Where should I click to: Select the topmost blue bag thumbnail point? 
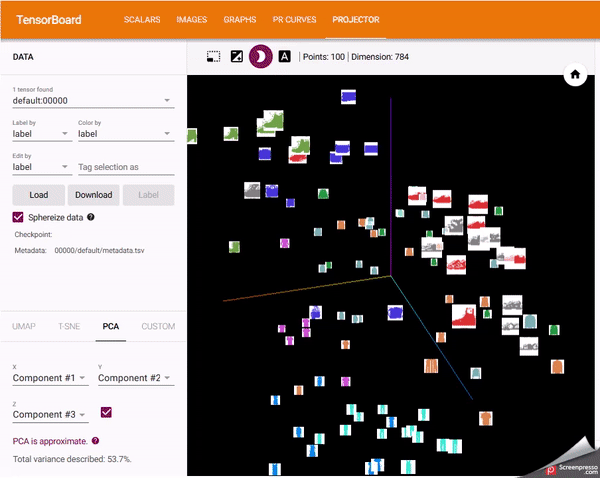click(x=348, y=97)
